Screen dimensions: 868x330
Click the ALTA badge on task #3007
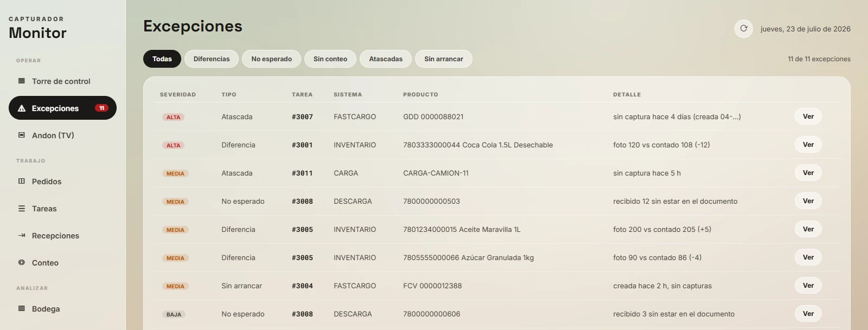coord(174,117)
